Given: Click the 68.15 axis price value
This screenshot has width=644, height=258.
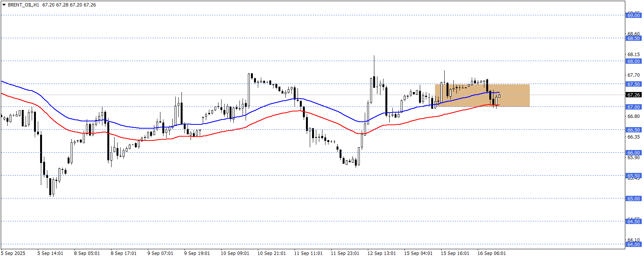Looking at the screenshot, I should 634,55.
